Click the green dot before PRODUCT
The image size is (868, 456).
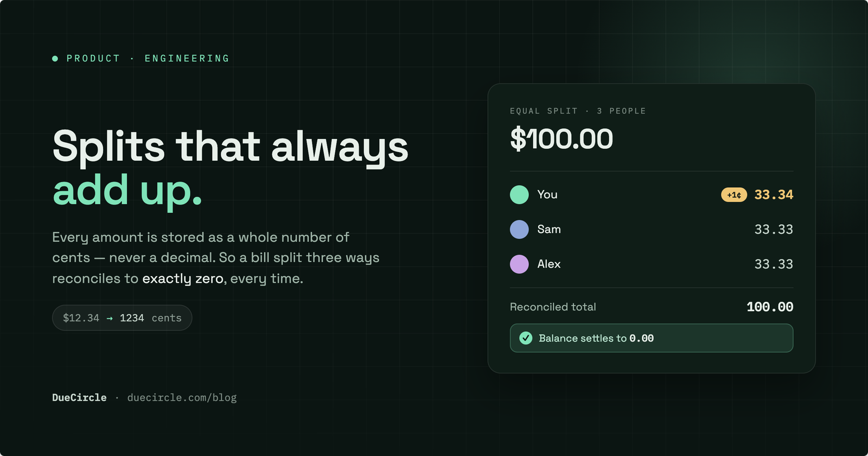[x=55, y=58]
